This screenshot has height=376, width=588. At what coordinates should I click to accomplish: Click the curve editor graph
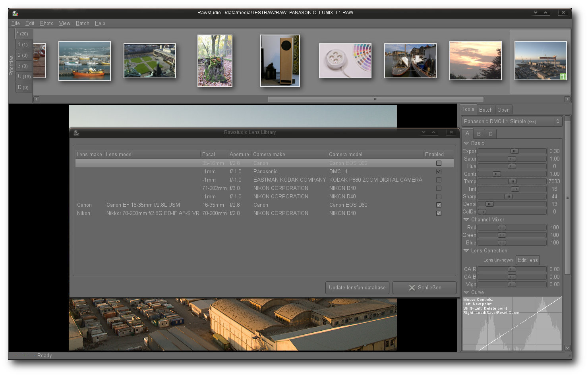click(x=512, y=324)
